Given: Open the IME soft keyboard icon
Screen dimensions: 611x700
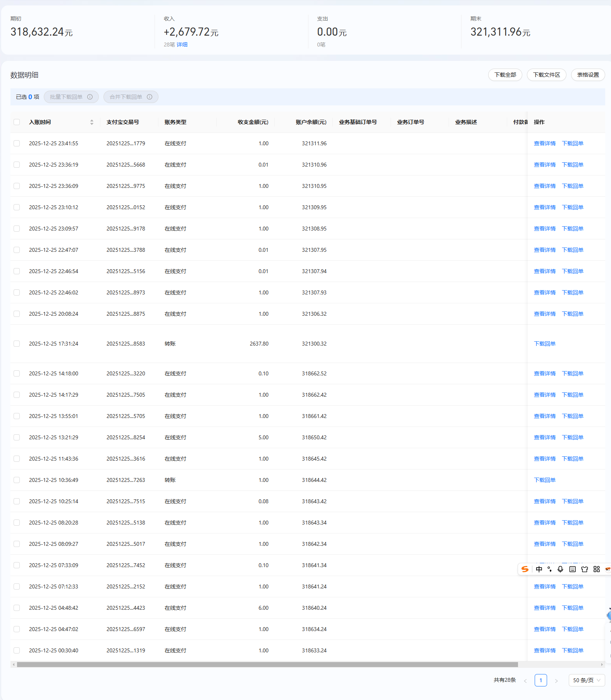Looking at the screenshot, I should tap(572, 569).
